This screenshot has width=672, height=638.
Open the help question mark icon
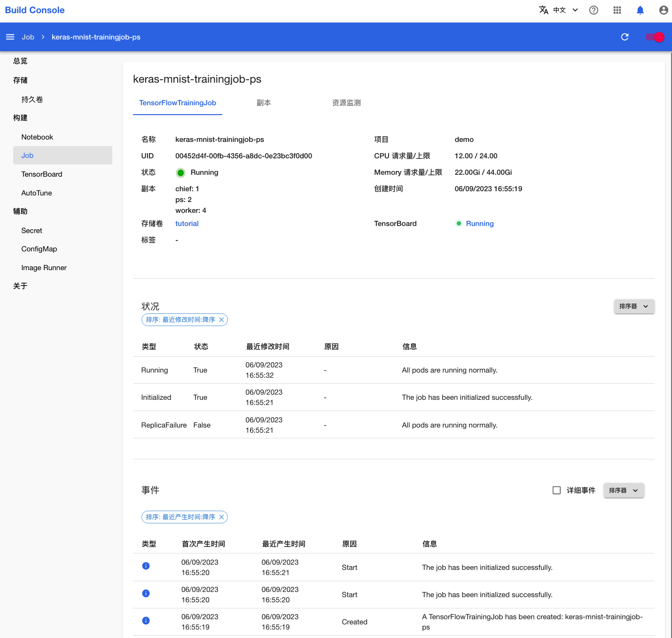click(x=594, y=10)
